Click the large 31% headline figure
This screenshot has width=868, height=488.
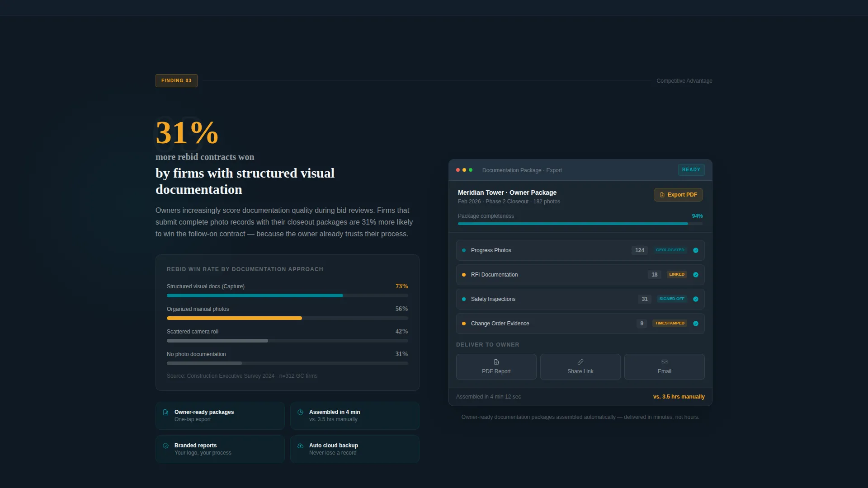[187, 133]
